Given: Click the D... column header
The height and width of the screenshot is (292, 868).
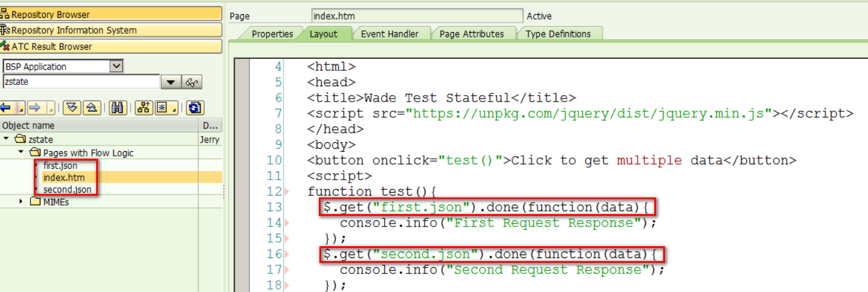Looking at the screenshot, I should (210, 125).
